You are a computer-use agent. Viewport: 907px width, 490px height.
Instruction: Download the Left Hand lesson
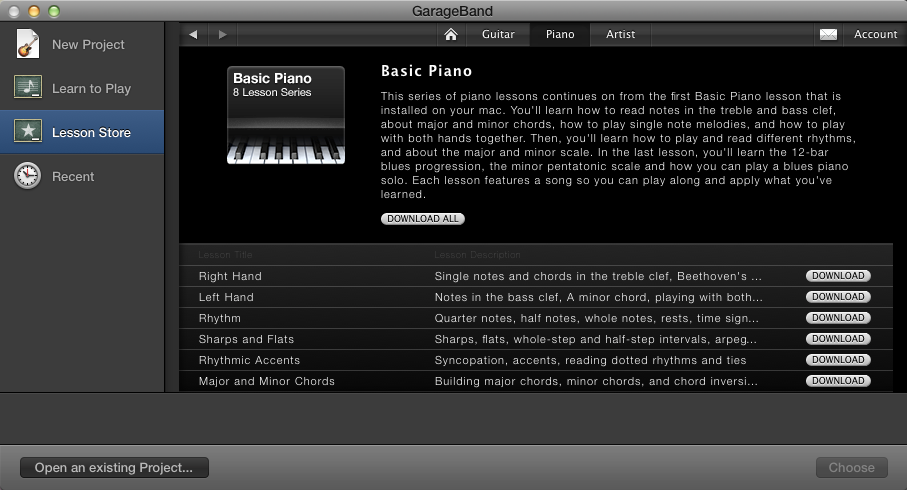(838, 297)
